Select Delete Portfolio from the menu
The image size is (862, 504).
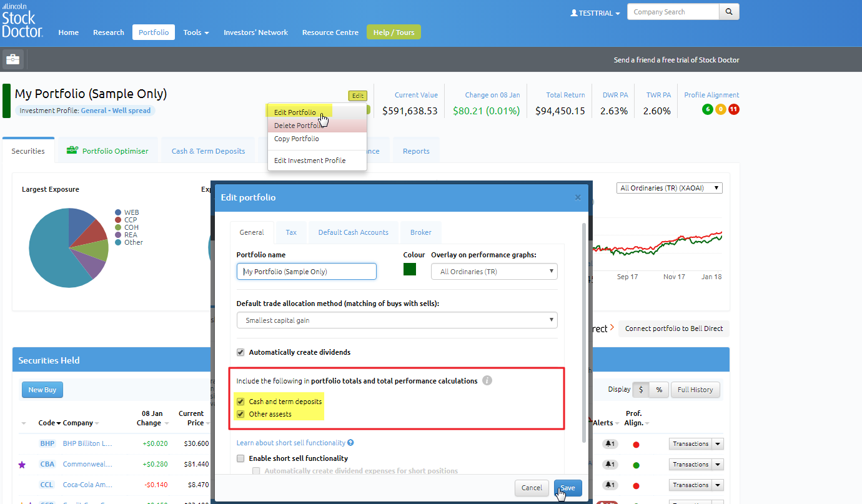pos(317,126)
